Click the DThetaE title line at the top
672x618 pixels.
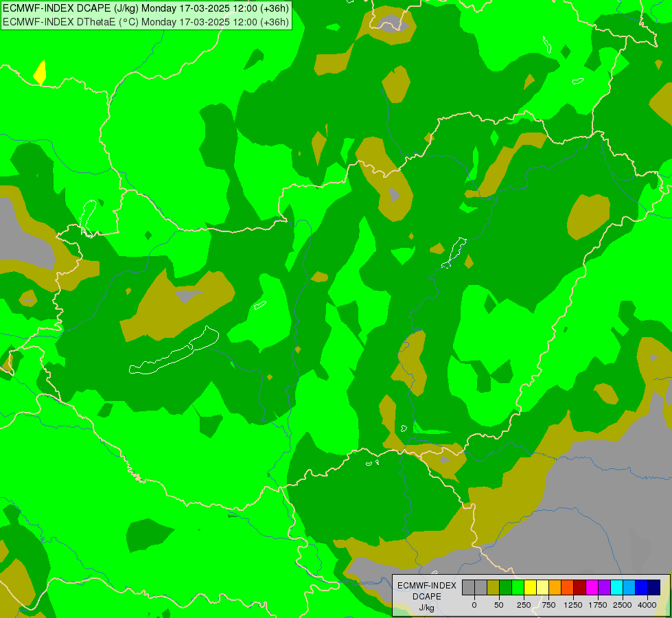coord(146,21)
